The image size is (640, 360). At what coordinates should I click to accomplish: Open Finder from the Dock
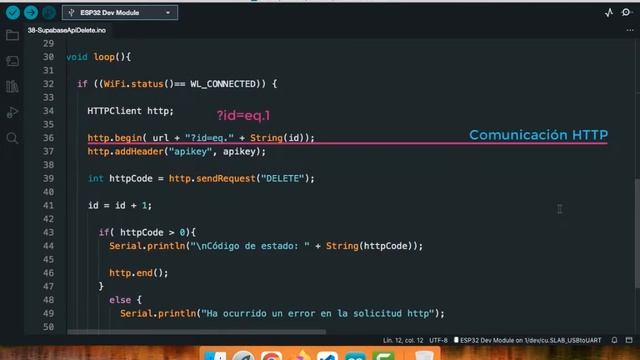(216, 355)
